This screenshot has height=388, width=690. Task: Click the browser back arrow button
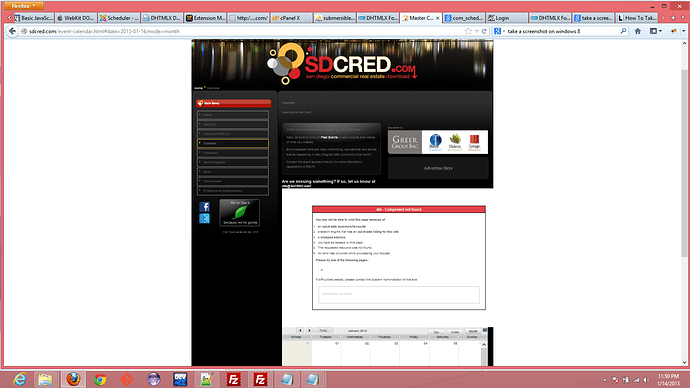(12, 31)
